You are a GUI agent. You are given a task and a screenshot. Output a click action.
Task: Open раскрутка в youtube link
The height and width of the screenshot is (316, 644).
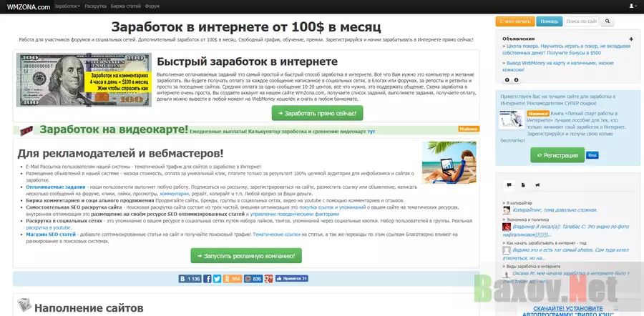48,228
